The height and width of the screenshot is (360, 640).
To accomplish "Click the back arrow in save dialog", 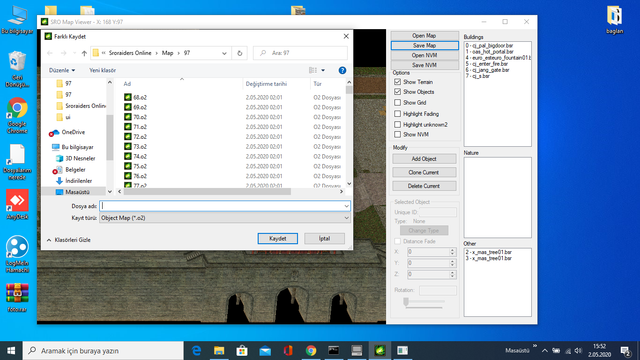I will tap(50, 53).
